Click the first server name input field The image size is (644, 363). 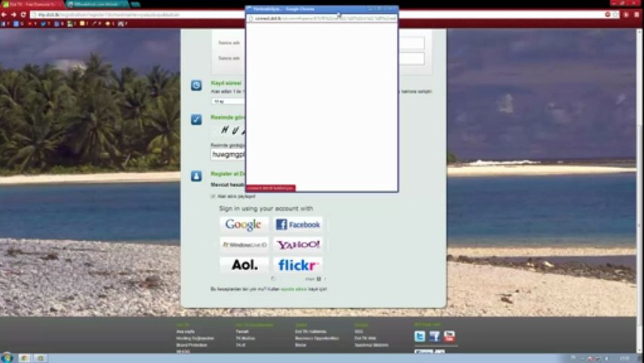coord(411,43)
